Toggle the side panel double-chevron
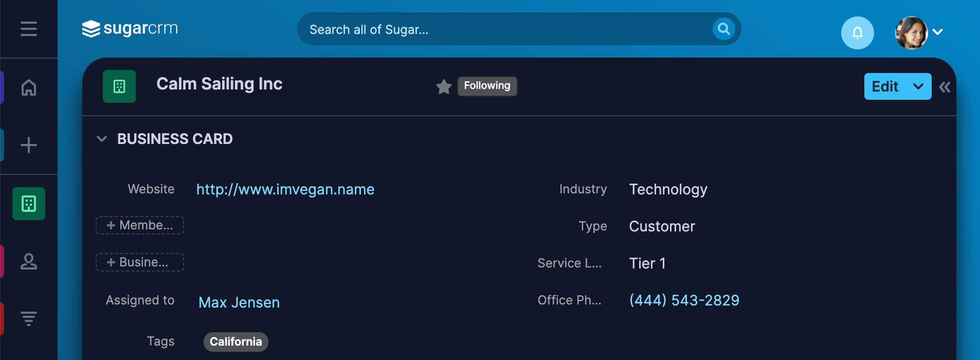The height and width of the screenshot is (360, 980). click(945, 87)
